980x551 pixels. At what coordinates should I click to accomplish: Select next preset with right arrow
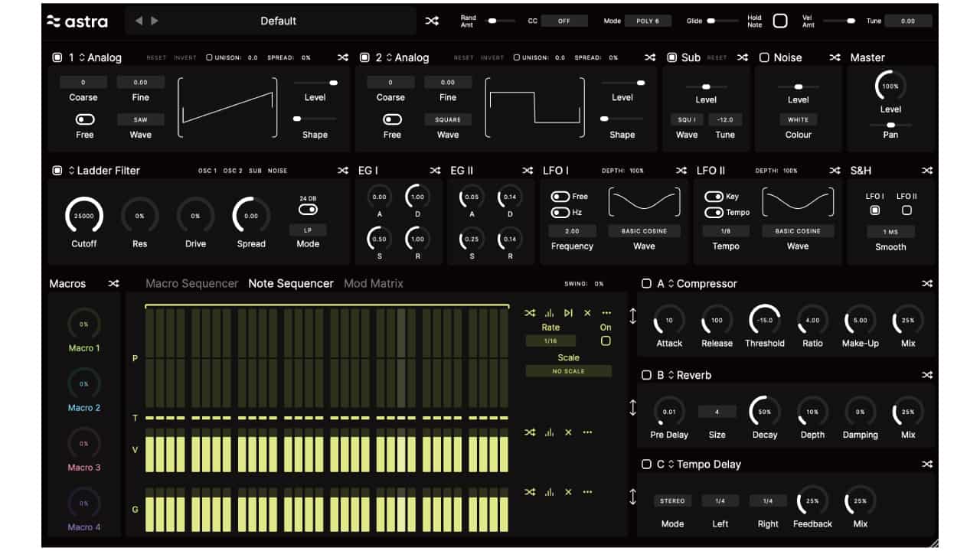[155, 21]
